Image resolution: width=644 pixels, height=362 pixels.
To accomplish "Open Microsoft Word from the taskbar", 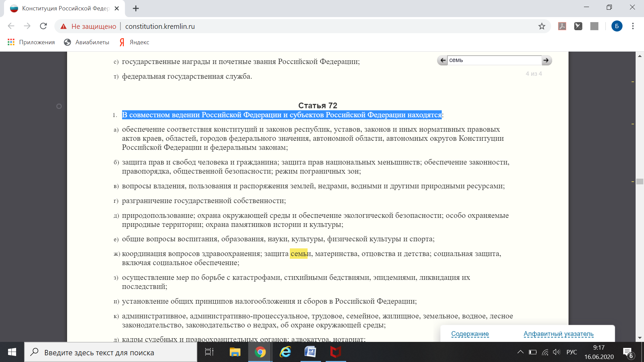I will pos(310,352).
